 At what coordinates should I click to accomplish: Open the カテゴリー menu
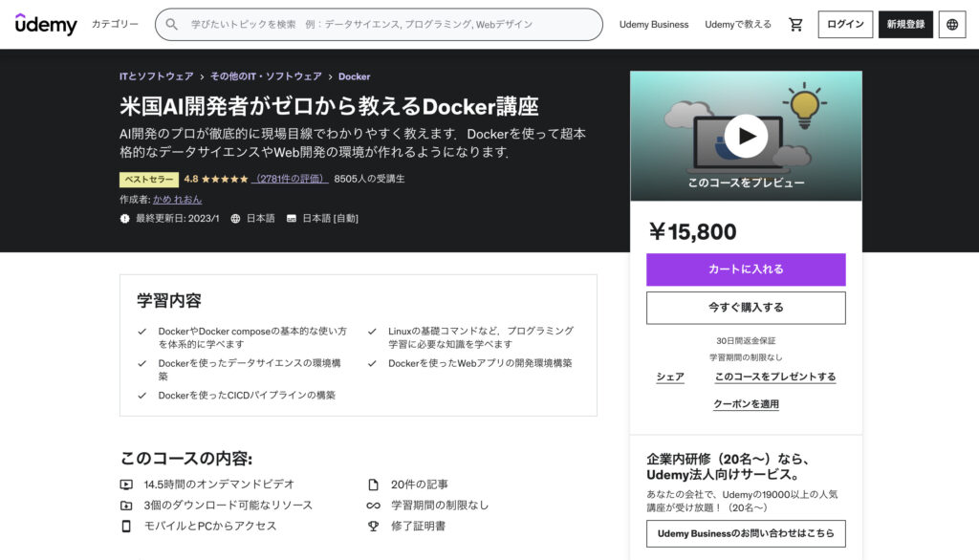coord(115,24)
